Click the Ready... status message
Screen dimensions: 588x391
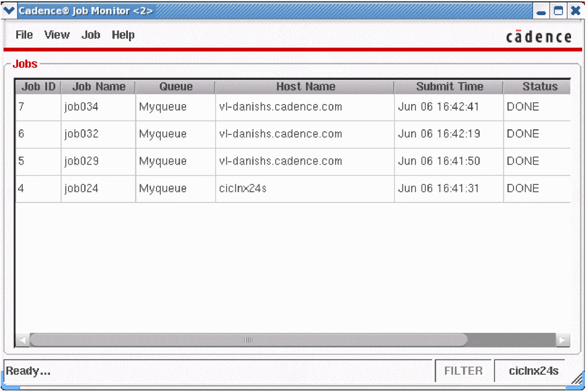click(x=28, y=371)
